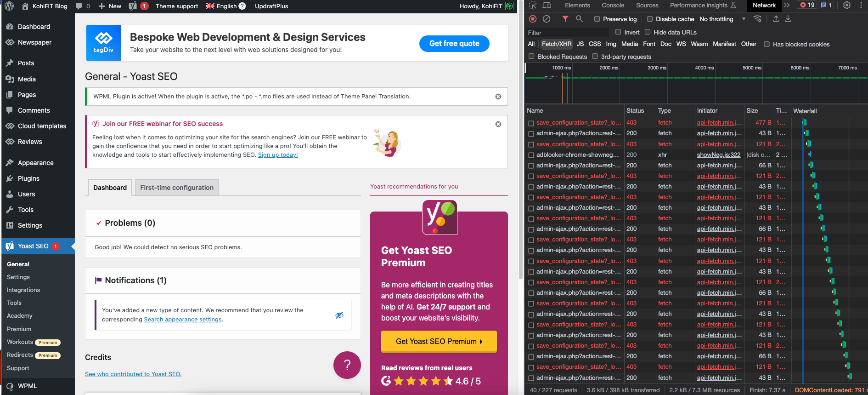Toggle the network filter funnel icon

tap(565, 19)
